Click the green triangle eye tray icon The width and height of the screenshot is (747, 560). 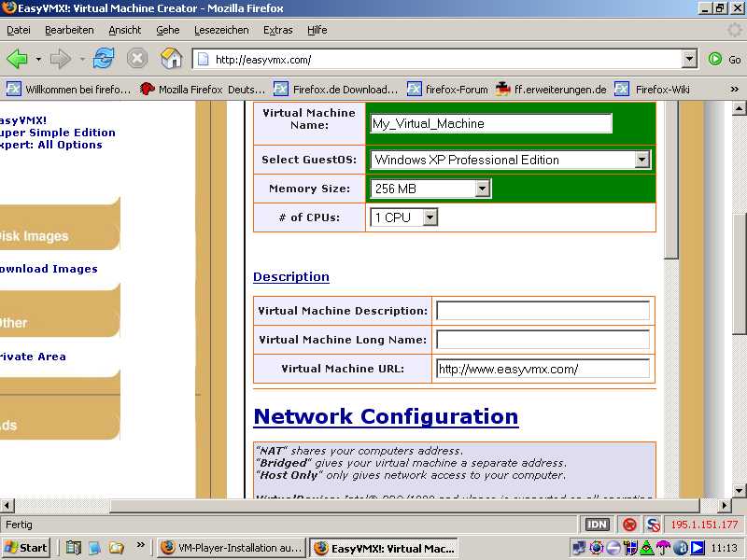pyautogui.click(x=646, y=548)
